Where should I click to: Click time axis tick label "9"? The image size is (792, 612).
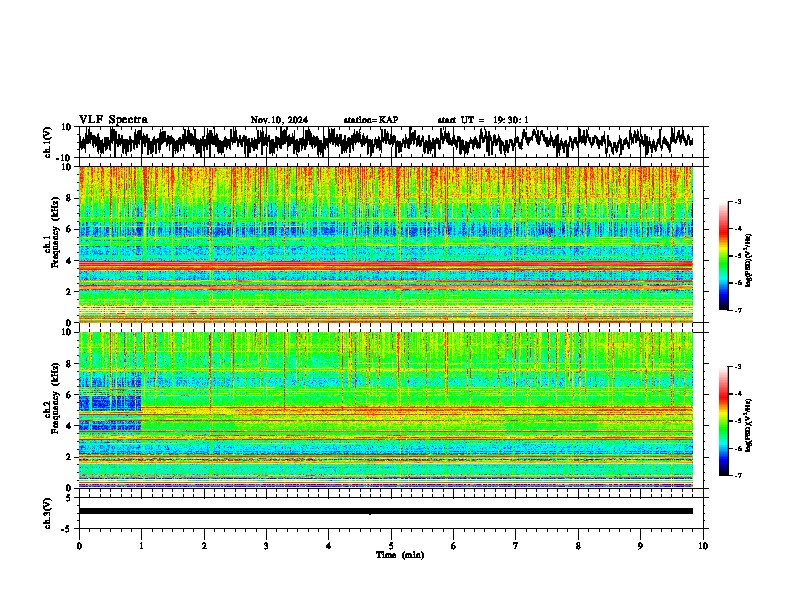point(640,546)
